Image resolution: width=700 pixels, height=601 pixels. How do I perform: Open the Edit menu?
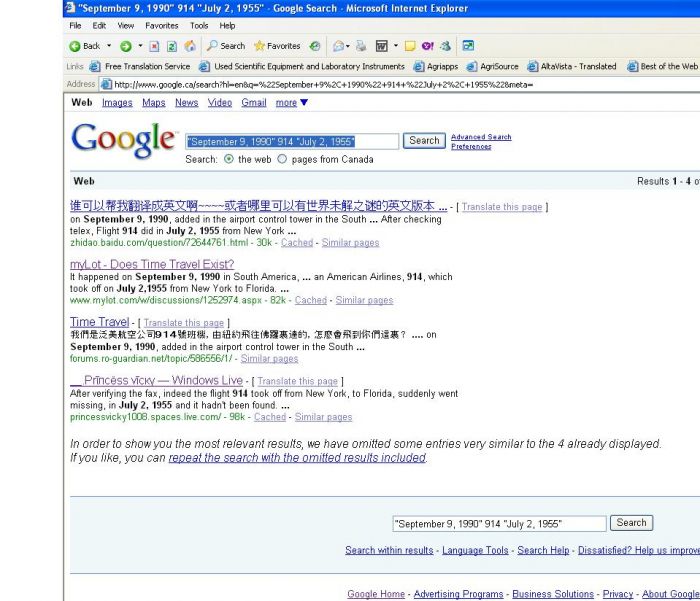click(x=99, y=25)
